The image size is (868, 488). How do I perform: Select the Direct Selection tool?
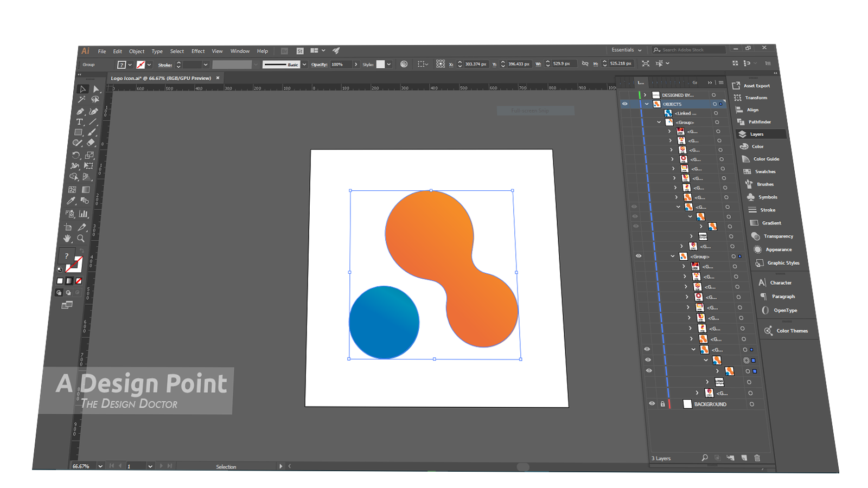click(96, 89)
